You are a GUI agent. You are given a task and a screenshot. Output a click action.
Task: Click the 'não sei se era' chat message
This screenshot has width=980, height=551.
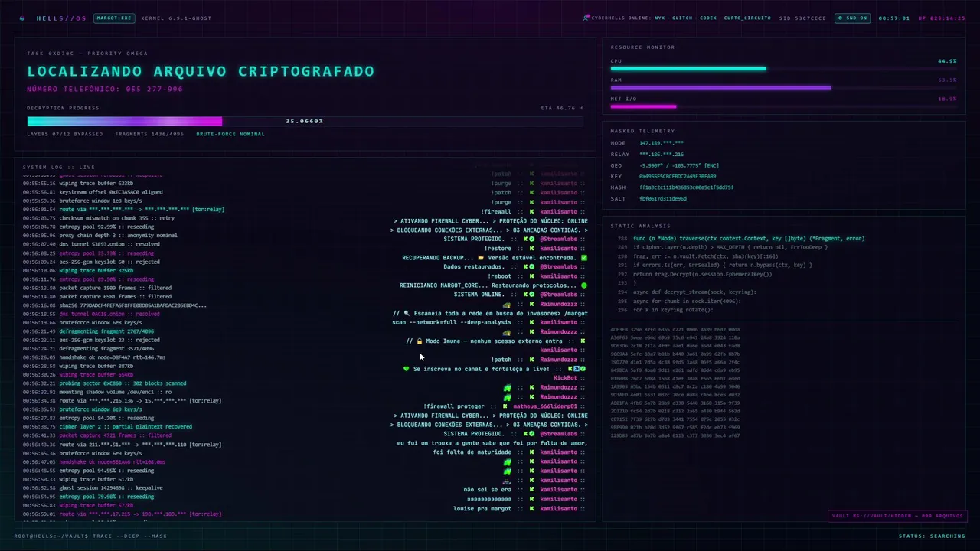point(487,490)
